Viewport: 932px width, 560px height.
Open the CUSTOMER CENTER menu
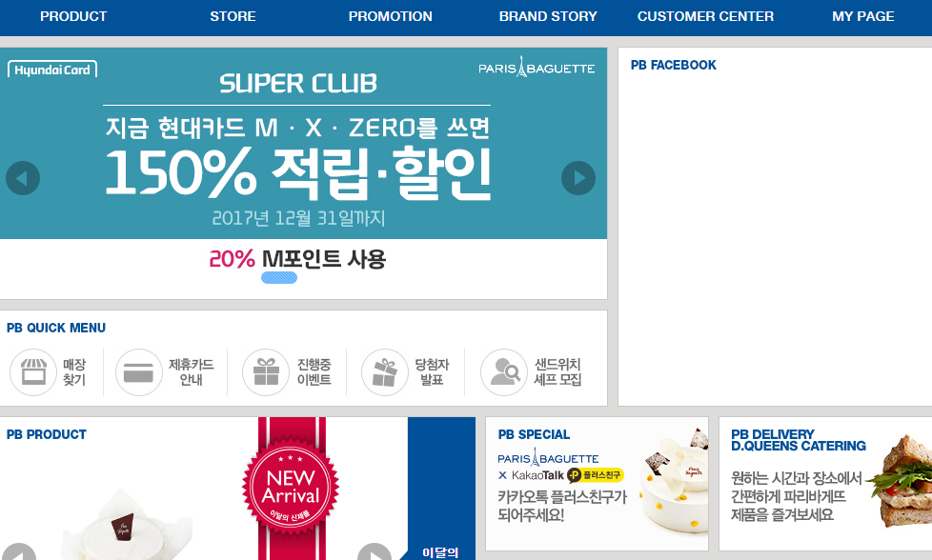coord(705,16)
